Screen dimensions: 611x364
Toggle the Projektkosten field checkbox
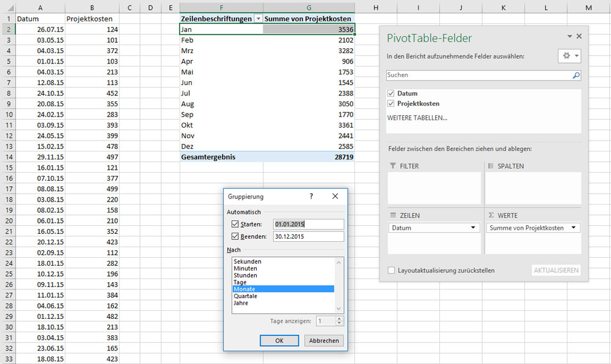point(391,104)
